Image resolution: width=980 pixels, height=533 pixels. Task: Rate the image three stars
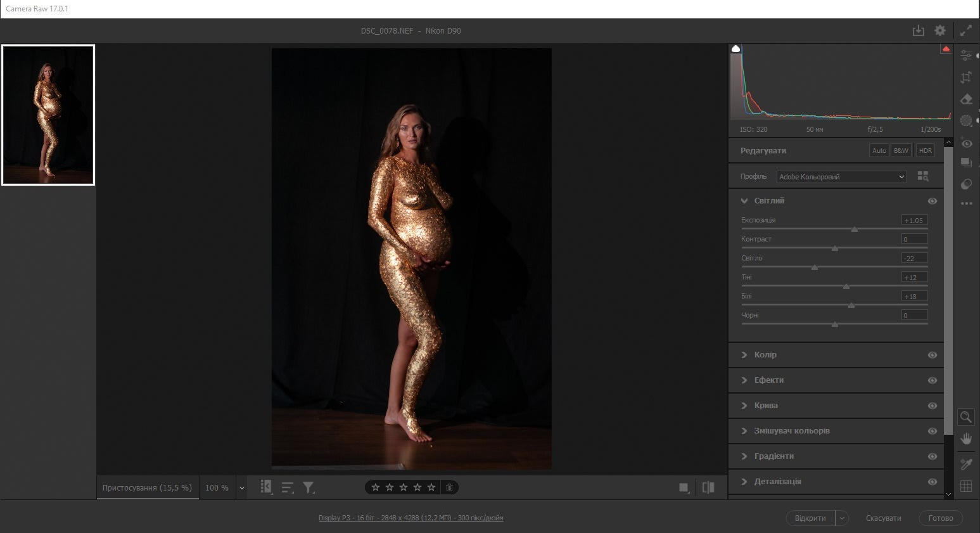click(404, 487)
